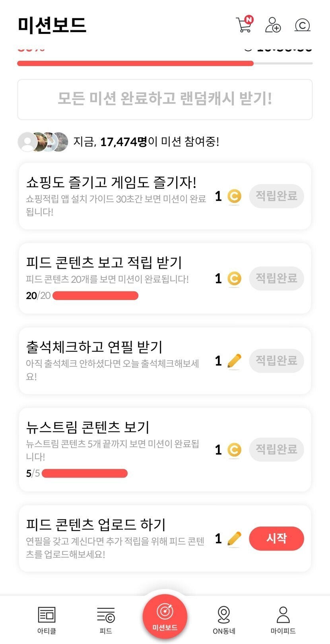Click the 5/5 newstream progress bar

pyautogui.click(x=85, y=473)
